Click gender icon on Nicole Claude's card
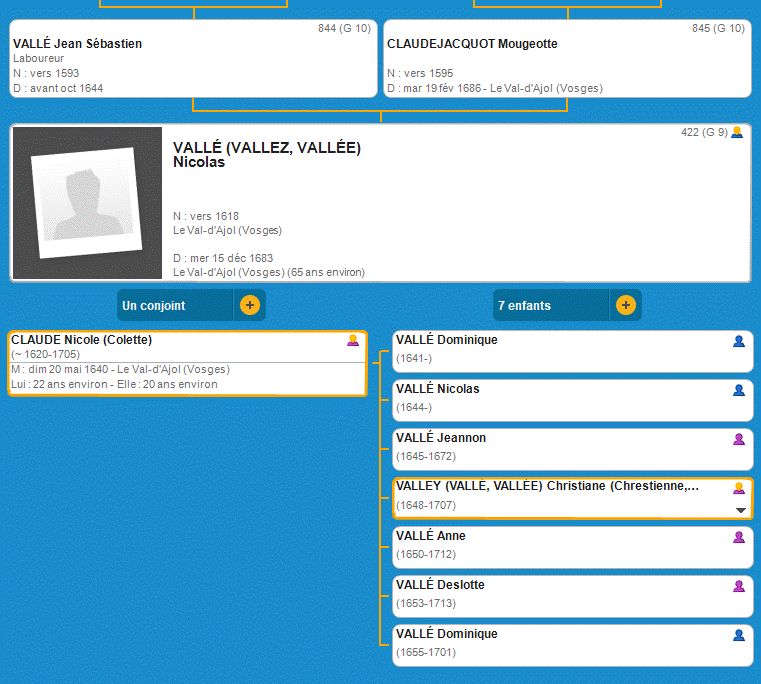This screenshot has width=761, height=684. coord(352,341)
